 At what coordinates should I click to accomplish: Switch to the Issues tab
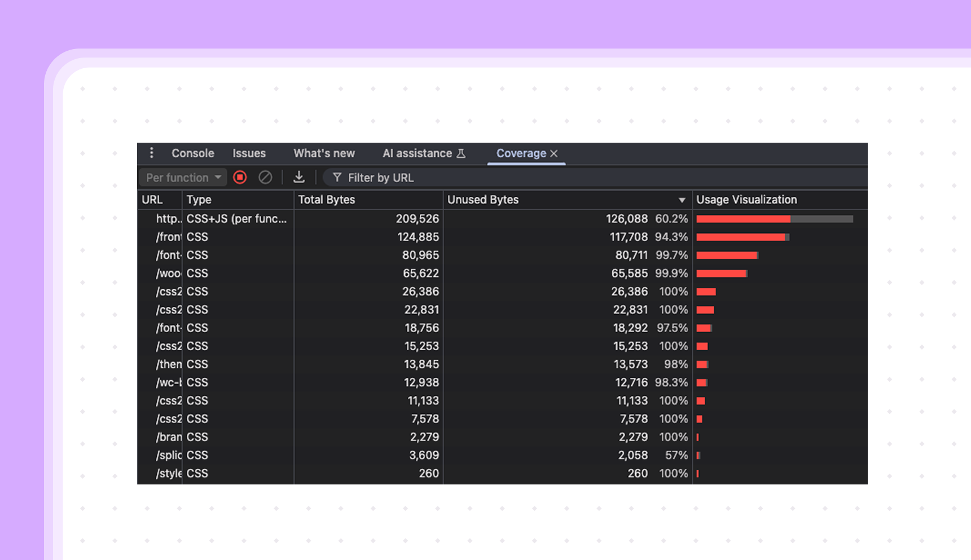pyautogui.click(x=249, y=153)
